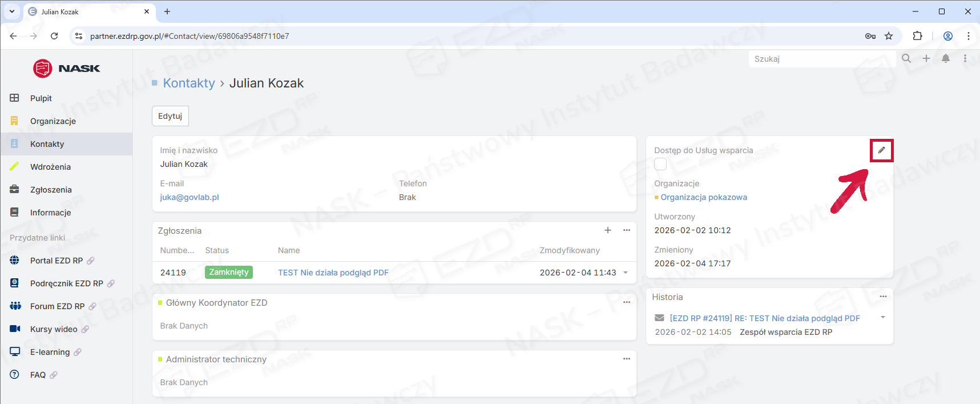This screenshot has width=980, height=404.
Task: Click the NASK logo
Action: 67,69
